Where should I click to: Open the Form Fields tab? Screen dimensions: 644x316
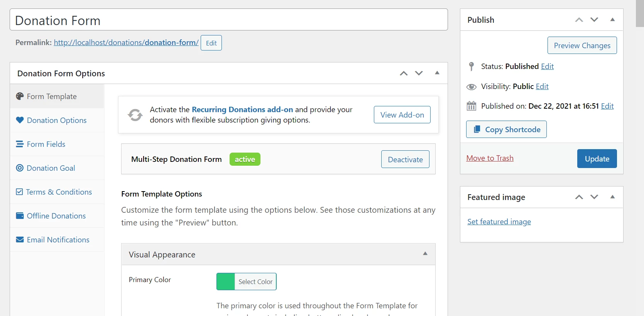coord(57,144)
